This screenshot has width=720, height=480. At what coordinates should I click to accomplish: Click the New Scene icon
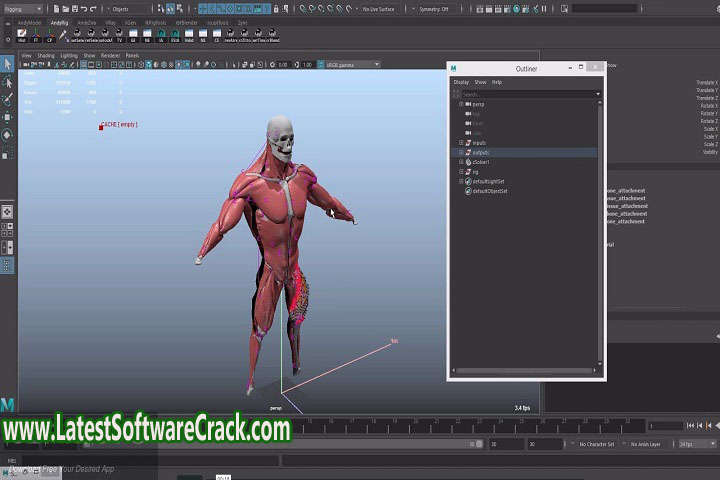pyautogui.click(x=56, y=9)
